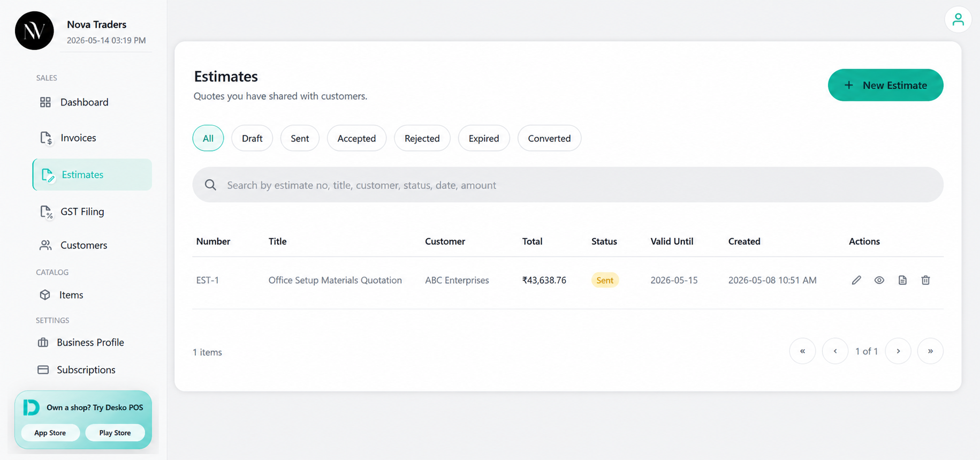Screen dimensions: 980x460
Task: Open the Play Store link
Action: pos(115,433)
